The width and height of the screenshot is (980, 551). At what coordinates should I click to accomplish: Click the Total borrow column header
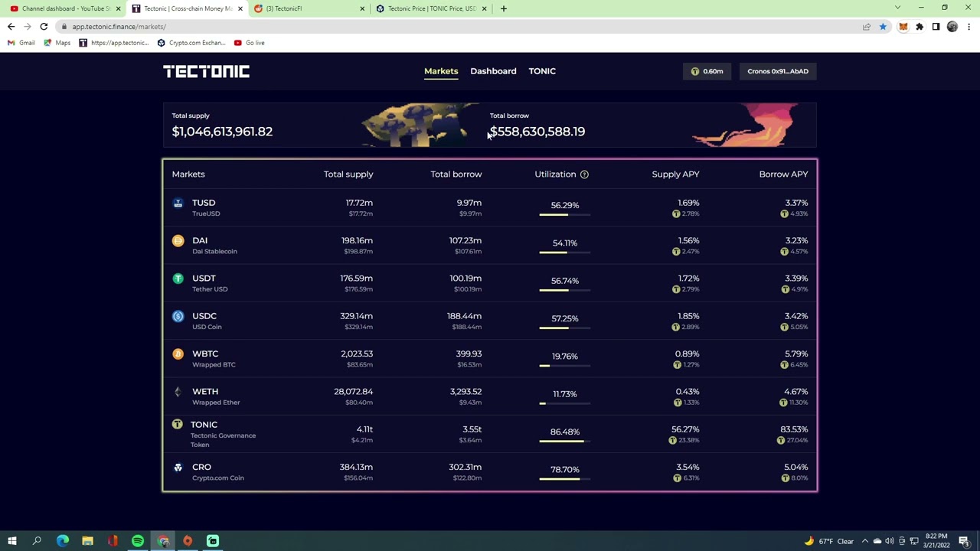(456, 174)
